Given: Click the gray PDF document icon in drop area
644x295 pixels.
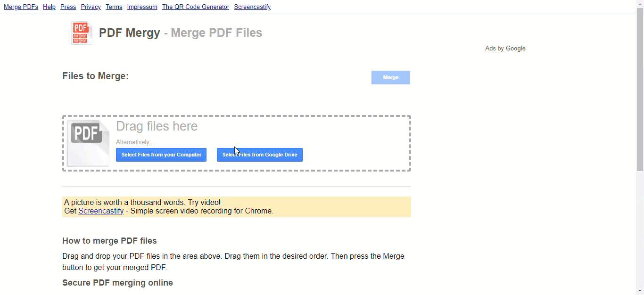Looking at the screenshot, I should 88,143.
